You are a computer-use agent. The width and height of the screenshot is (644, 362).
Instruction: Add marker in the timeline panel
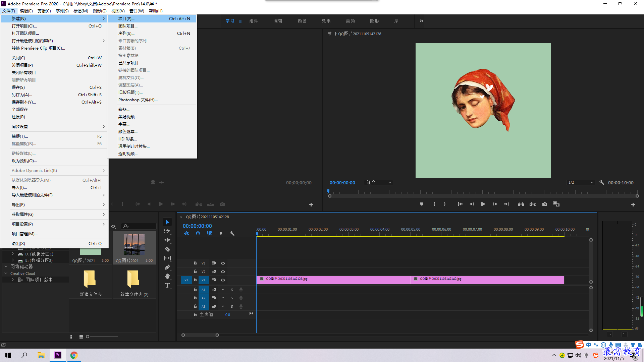point(221,233)
